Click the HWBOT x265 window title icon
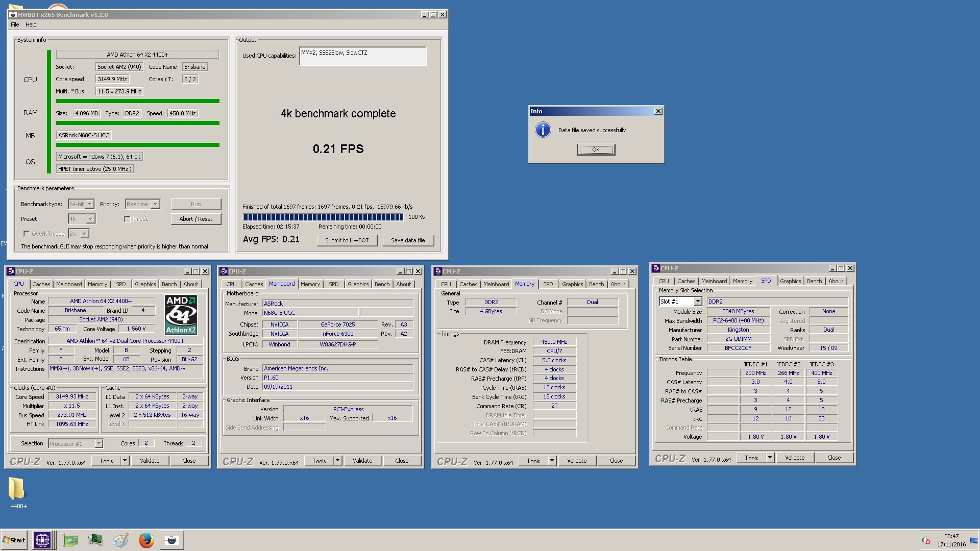The height and width of the screenshot is (551, 980). tap(13, 15)
